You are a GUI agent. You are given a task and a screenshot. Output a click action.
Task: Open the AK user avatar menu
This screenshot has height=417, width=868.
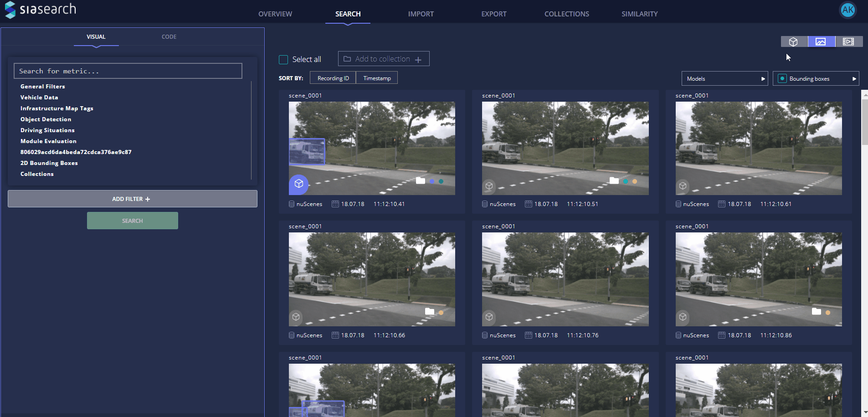[848, 10]
